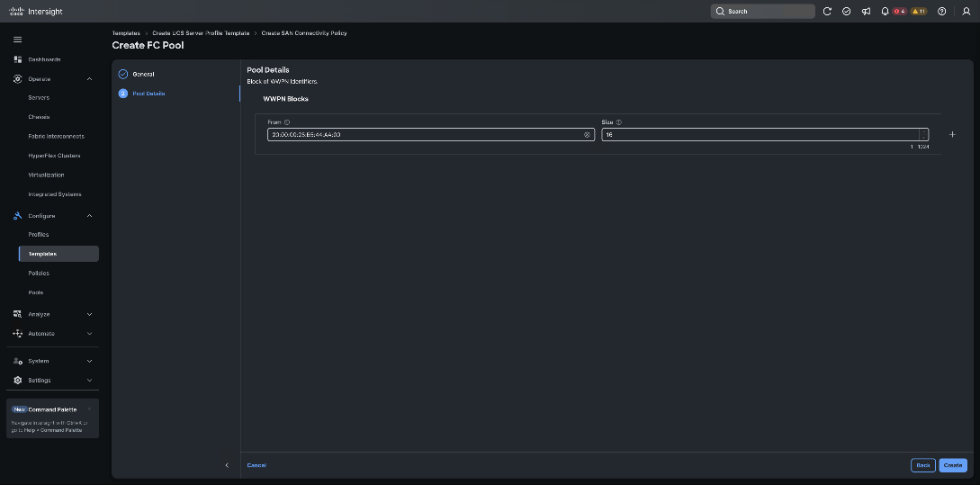Screen dimensions: 980x485
Task: Click the info icon next to From
Action: click(287, 122)
